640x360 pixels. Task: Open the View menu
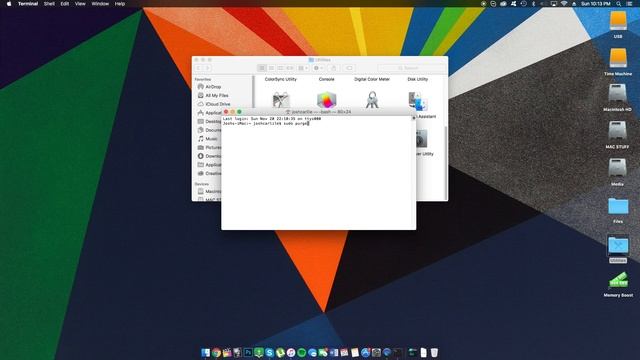80,4
